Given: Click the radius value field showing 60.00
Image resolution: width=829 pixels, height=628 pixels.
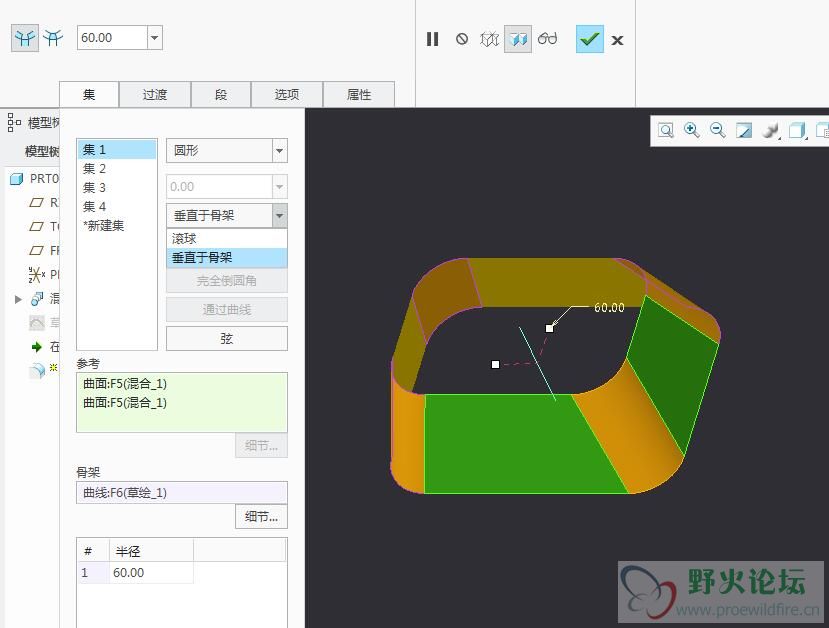Looking at the screenshot, I should point(112,38).
